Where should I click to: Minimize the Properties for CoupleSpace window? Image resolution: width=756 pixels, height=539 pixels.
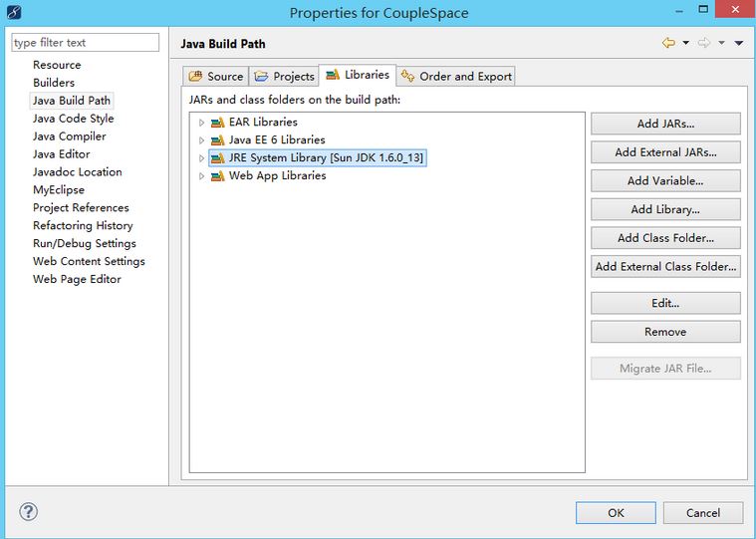pos(679,11)
